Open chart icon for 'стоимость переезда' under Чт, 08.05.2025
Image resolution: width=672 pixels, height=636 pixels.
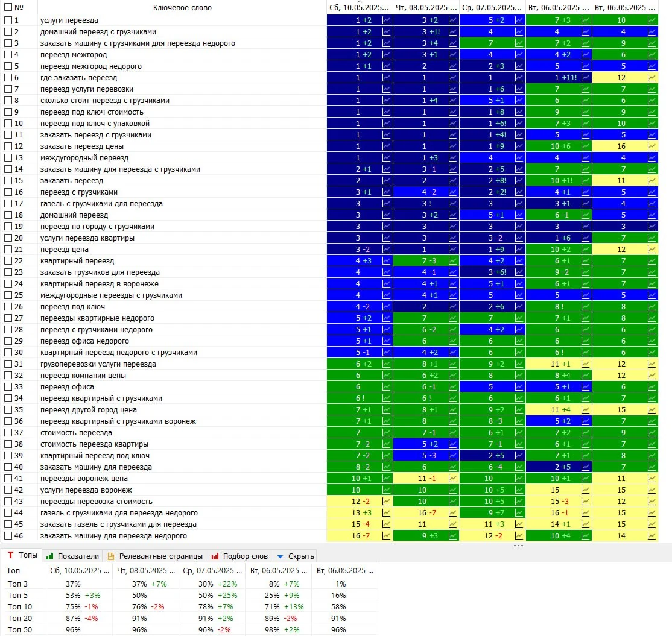(452, 433)
